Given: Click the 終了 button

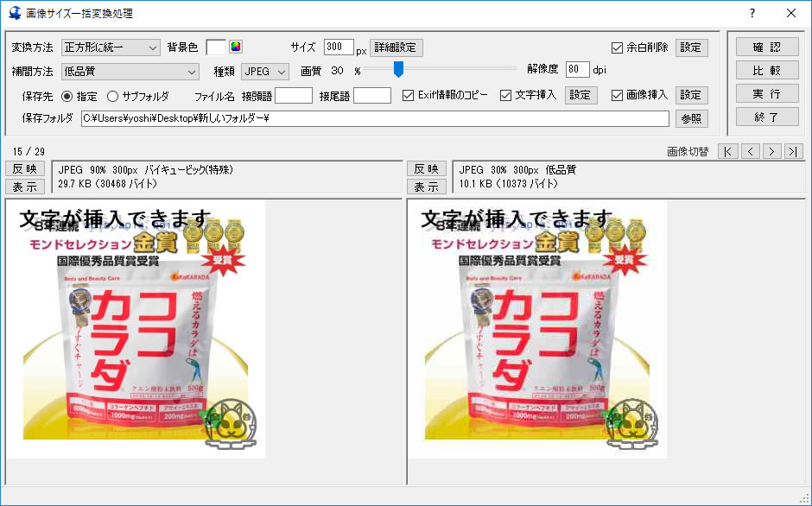Looking at the screenshot, I should point(767,117).
